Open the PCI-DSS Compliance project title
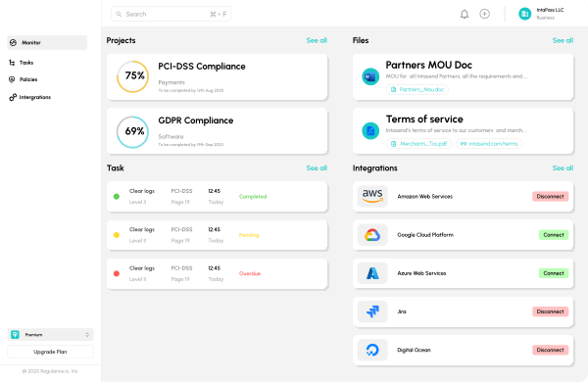This screenshot has width=588, height=382. [x=202, y=67]
